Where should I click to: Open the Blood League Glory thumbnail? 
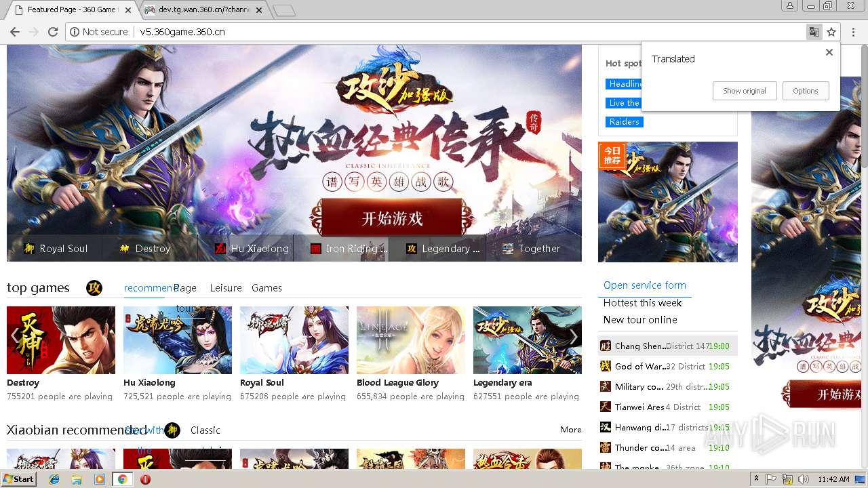click(x=411, y=340)
